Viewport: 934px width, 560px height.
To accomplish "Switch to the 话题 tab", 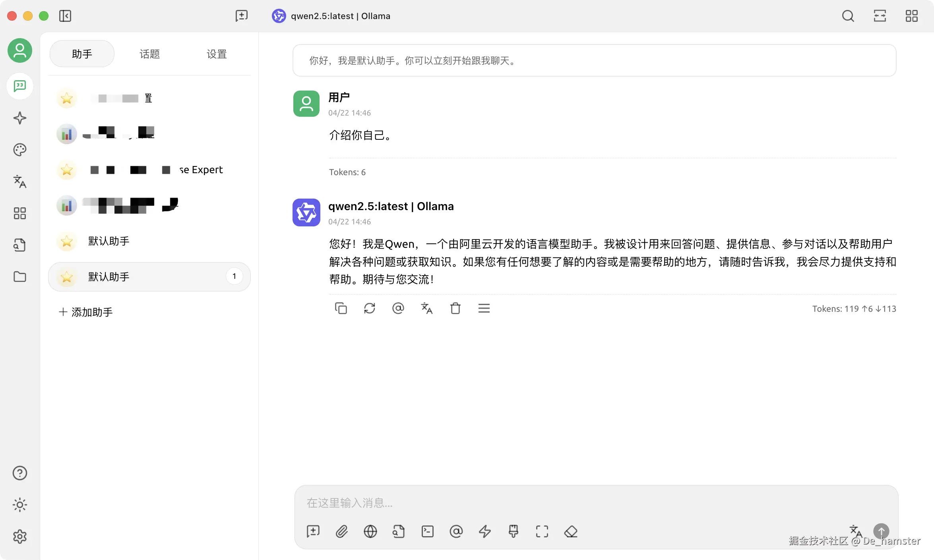I will [149, 54].
